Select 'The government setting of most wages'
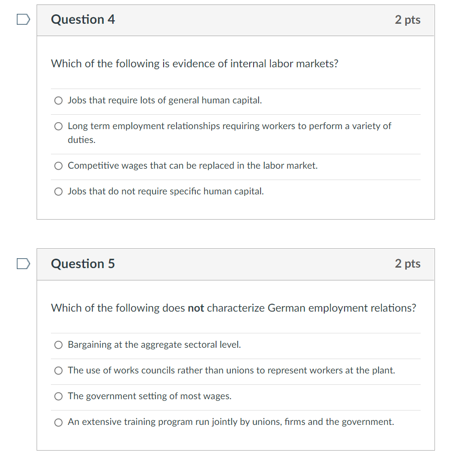The image size is (476, 461). pyautogui.click(x=58, y=396)
